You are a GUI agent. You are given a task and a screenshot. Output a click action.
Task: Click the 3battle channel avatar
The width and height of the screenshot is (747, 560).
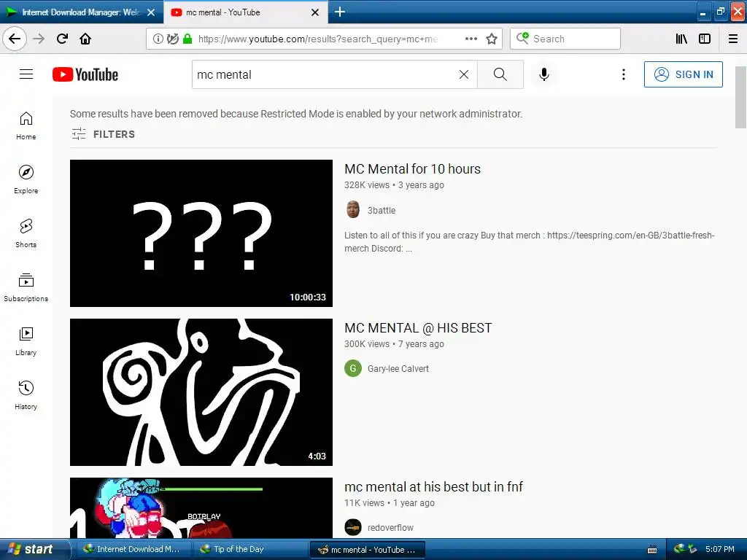tap(353, 209)
